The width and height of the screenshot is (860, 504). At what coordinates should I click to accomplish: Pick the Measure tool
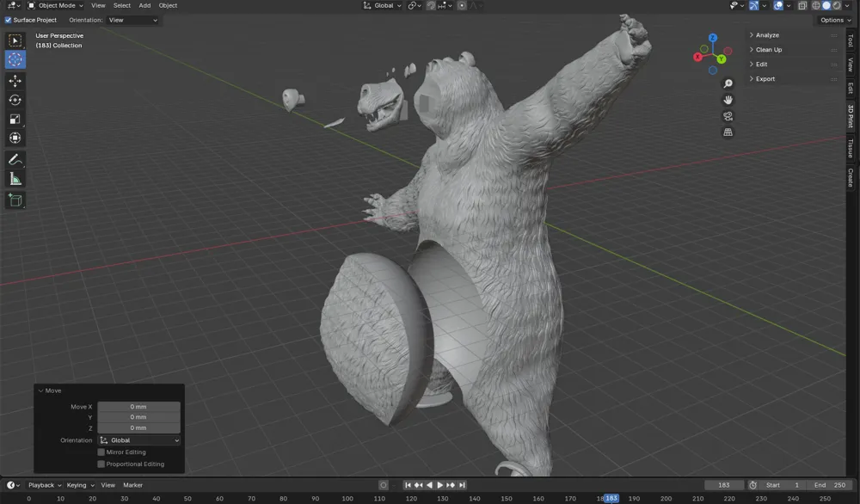pyautogui.click(x=14, y=178)
